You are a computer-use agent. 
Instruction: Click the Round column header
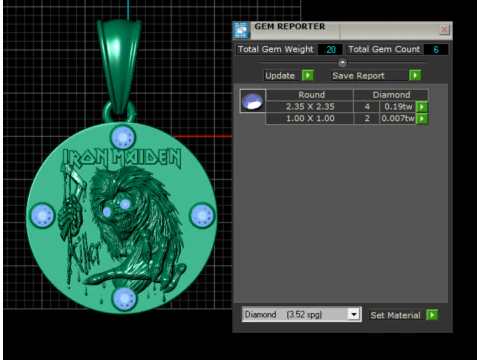pyautogui.click(x=310, y=95)
